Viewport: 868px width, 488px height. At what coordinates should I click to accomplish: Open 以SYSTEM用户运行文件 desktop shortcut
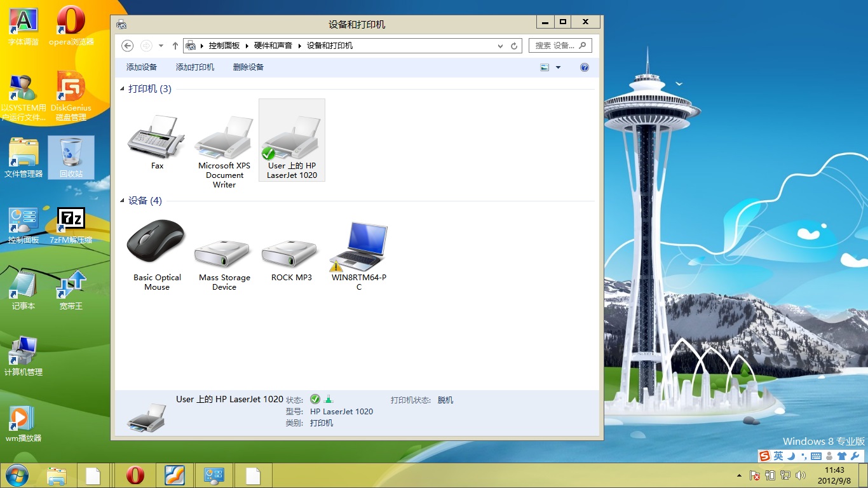click(x=24, y=97)
